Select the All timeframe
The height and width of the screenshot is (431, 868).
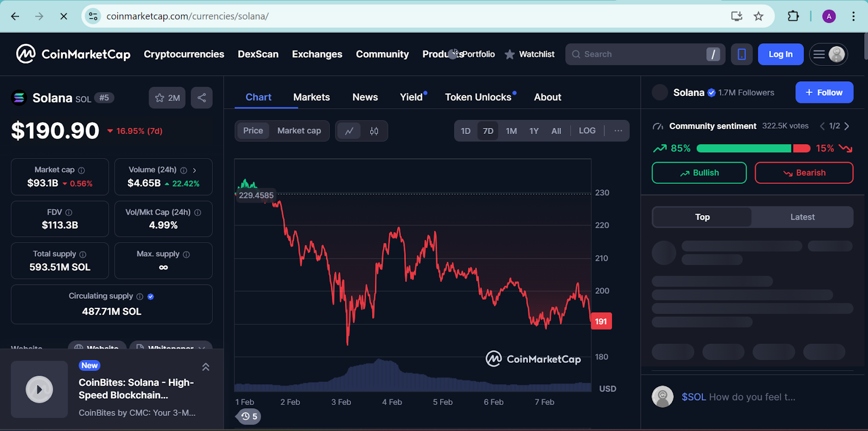point(556,131)
